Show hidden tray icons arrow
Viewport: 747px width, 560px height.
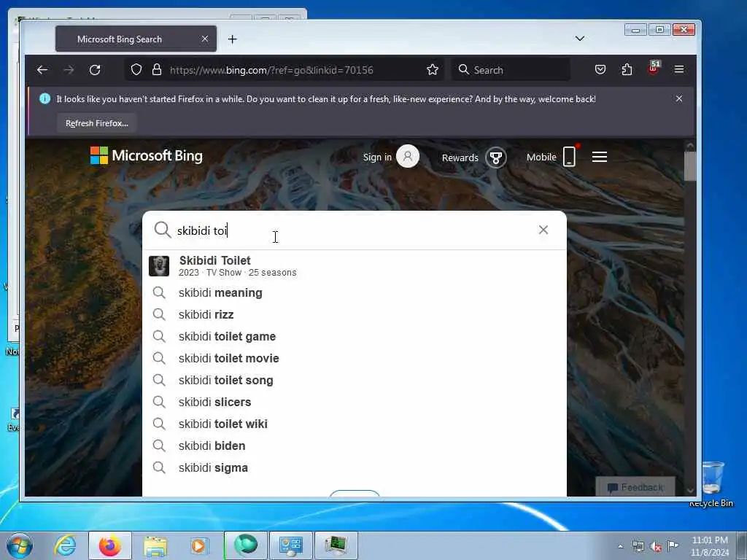[620, 546]
